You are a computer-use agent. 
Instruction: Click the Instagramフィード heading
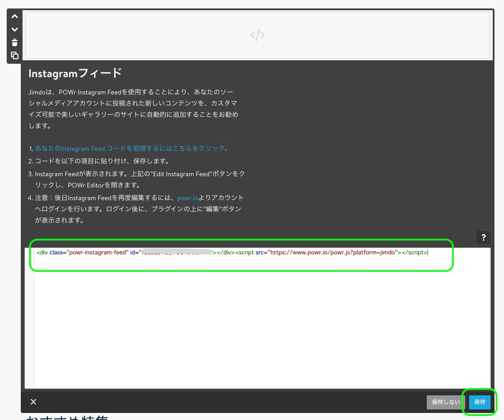pos(75,73)
